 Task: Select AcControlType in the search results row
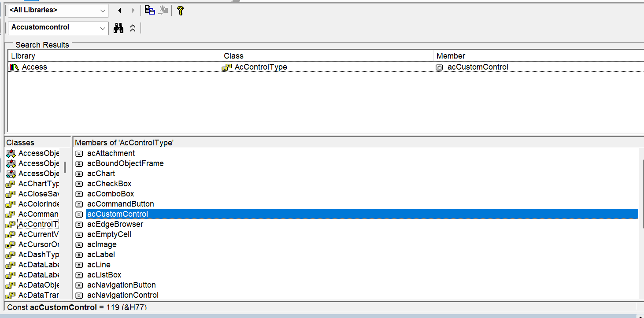[x=261, y=67]
